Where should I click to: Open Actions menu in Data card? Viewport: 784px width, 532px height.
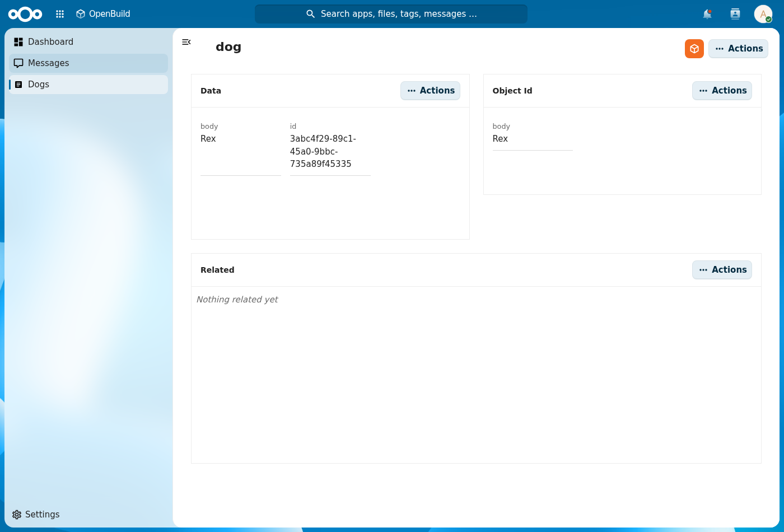[x=430, y=91]
